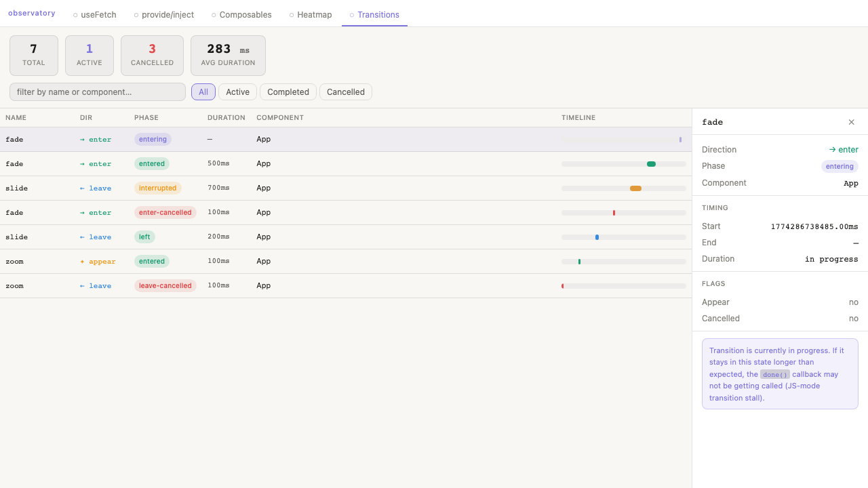Click the appear icon on the zoom row
This screenshot has width=868, height=488.
[82, 261]
